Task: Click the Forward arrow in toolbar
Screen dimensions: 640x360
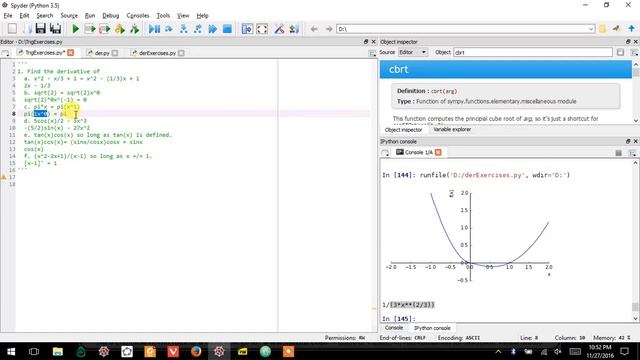Action: click(329, 29)
